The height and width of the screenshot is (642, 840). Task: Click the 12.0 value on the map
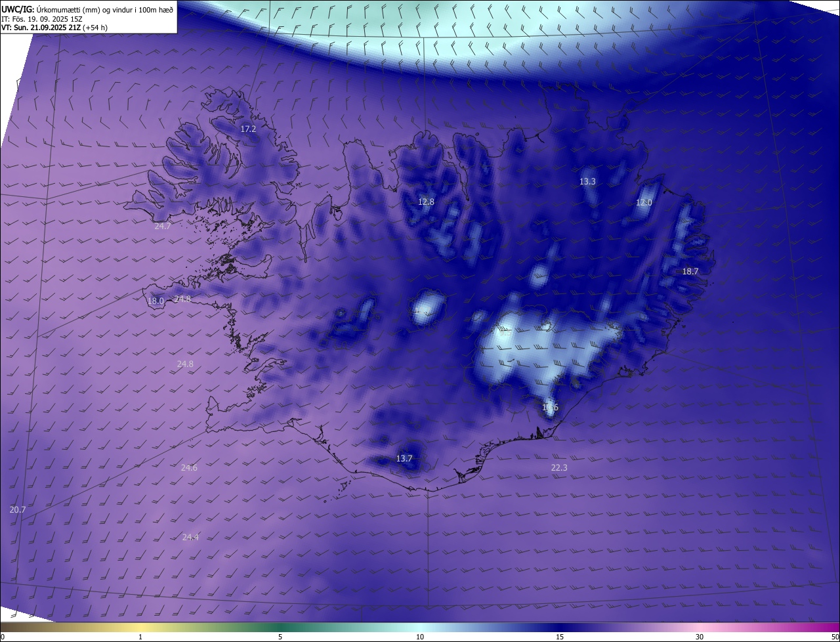pos(644,203)
